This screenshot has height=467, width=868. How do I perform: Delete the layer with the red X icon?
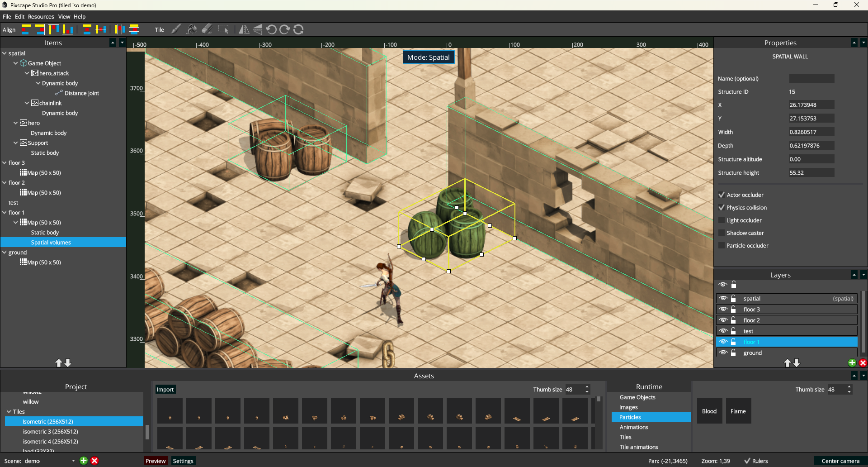[863, 363]
